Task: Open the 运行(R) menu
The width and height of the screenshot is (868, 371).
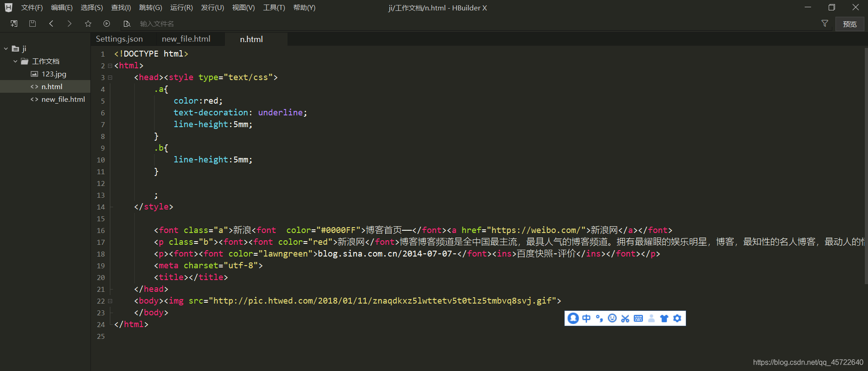Action: [181, 8]
